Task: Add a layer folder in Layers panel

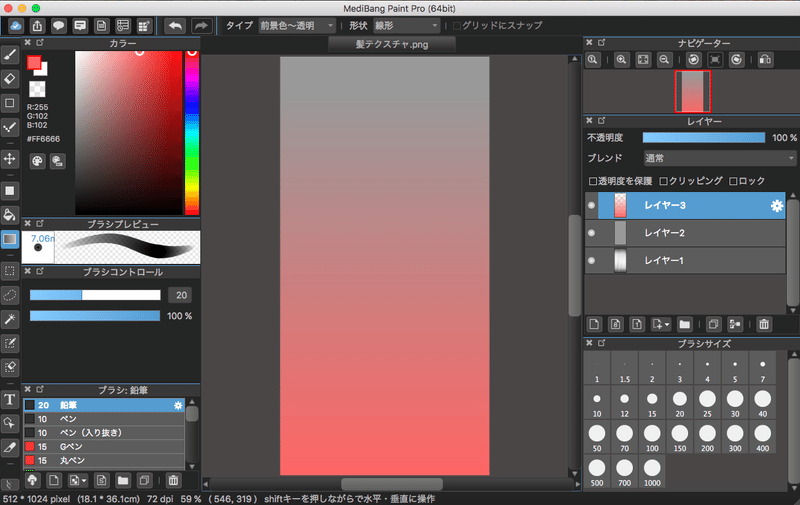Action: [685, 324]
